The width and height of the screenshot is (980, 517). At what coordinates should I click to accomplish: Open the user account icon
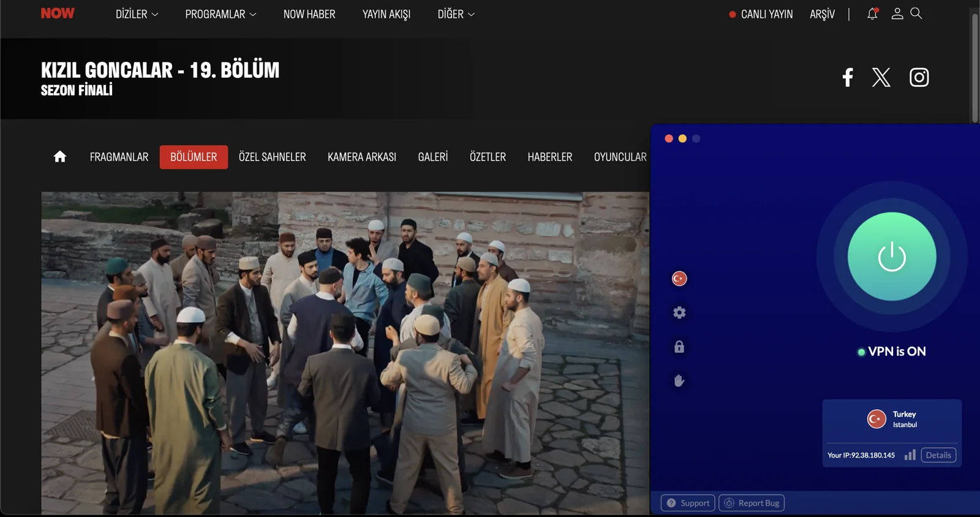tap(897, 13)
